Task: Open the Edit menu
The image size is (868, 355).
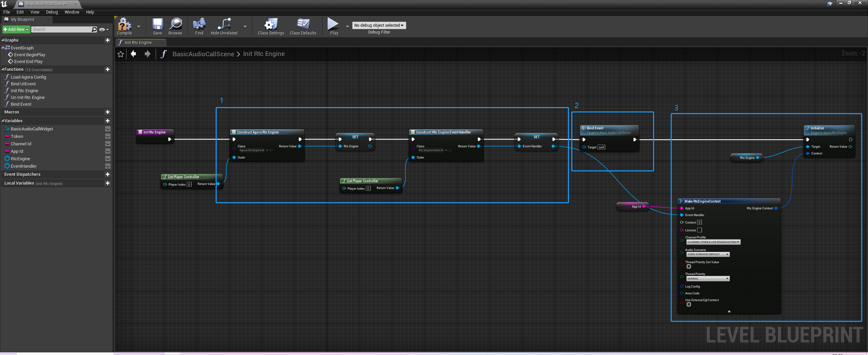Action: pyautogui.click(x=20, y=12)
